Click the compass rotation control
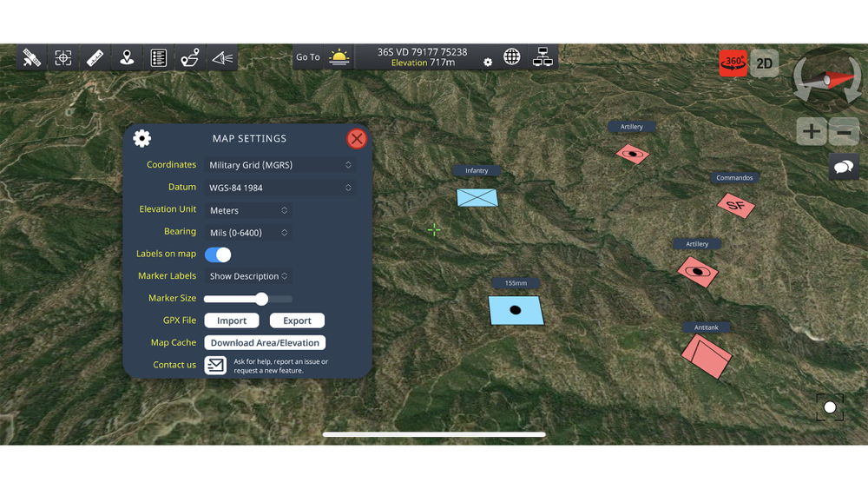The image size is (868, 489). 827,79
